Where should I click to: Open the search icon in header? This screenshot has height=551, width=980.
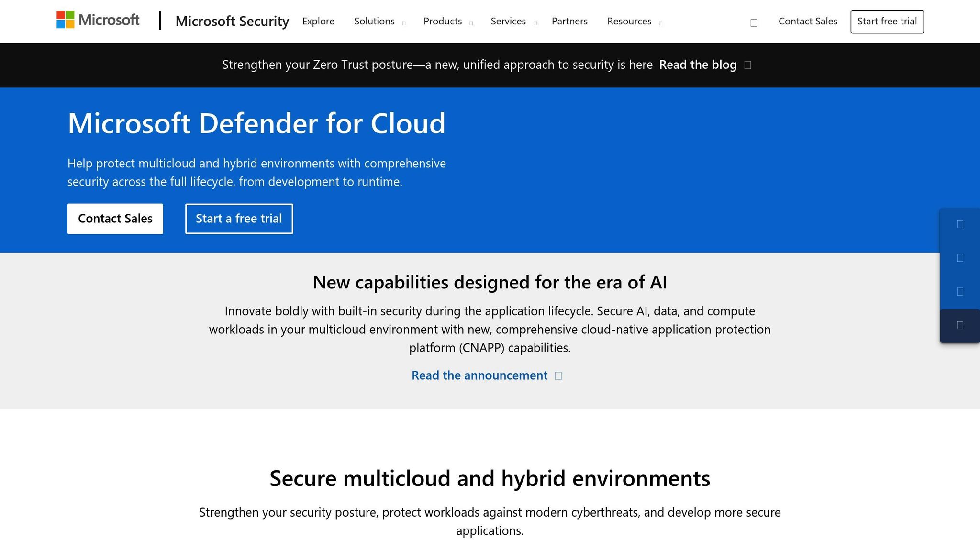click(754, 22)
